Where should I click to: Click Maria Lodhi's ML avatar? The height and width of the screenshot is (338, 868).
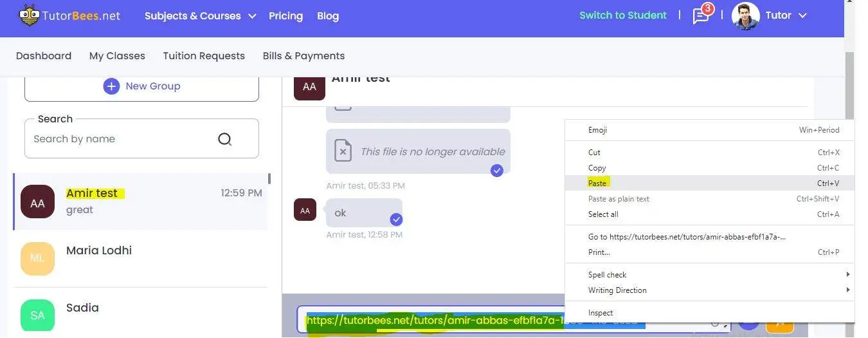37,258
